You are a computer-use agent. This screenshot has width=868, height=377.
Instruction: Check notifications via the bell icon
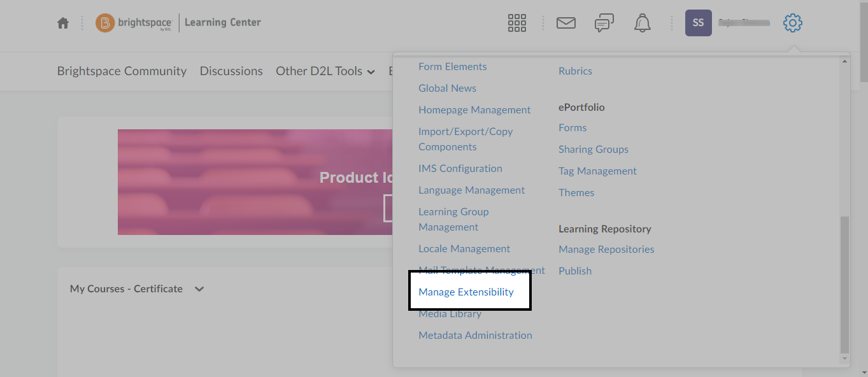(642, 22)
